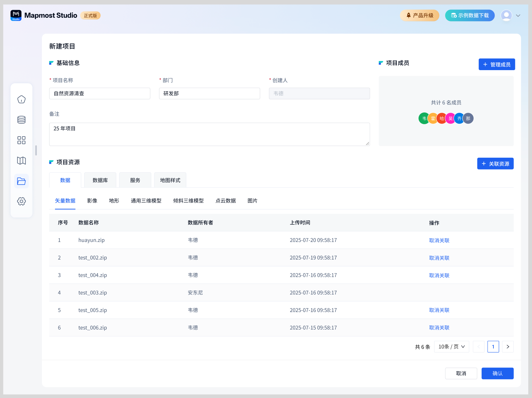The width and height of the screenshot is (532, 398).
Task: Click the 数据所有者 column header
Action: 200,222
